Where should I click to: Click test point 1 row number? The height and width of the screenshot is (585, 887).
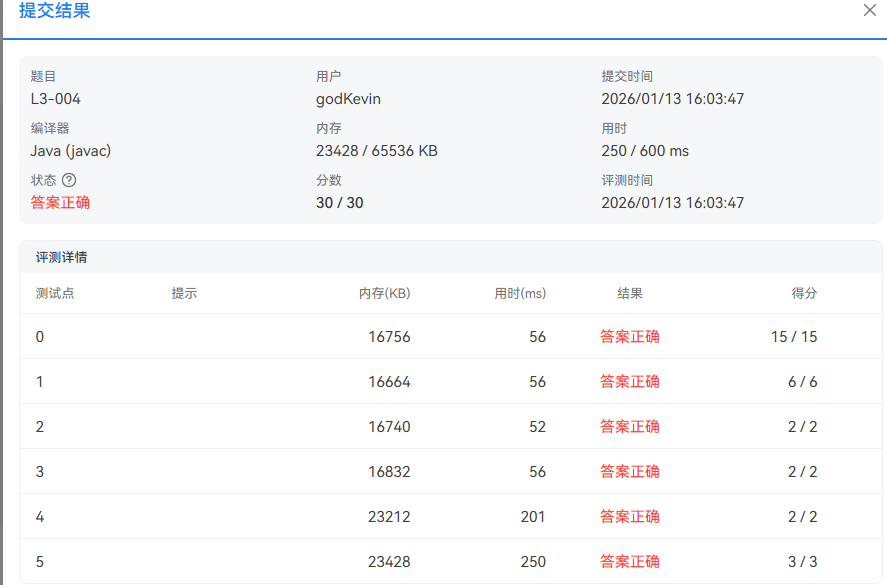pyautogui.click(x=40, y=382)
